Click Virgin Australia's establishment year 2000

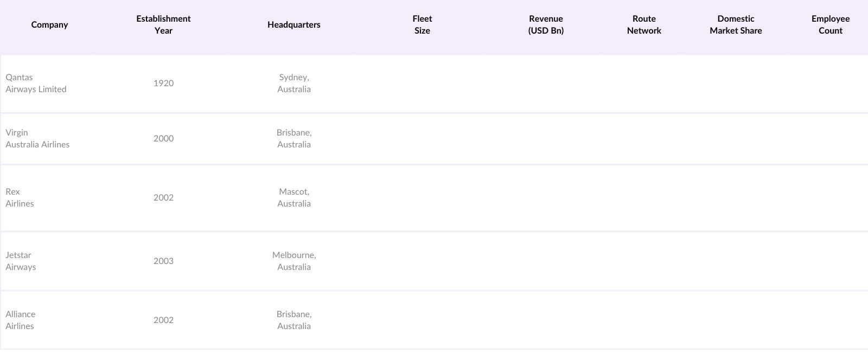tap(163, 139)
